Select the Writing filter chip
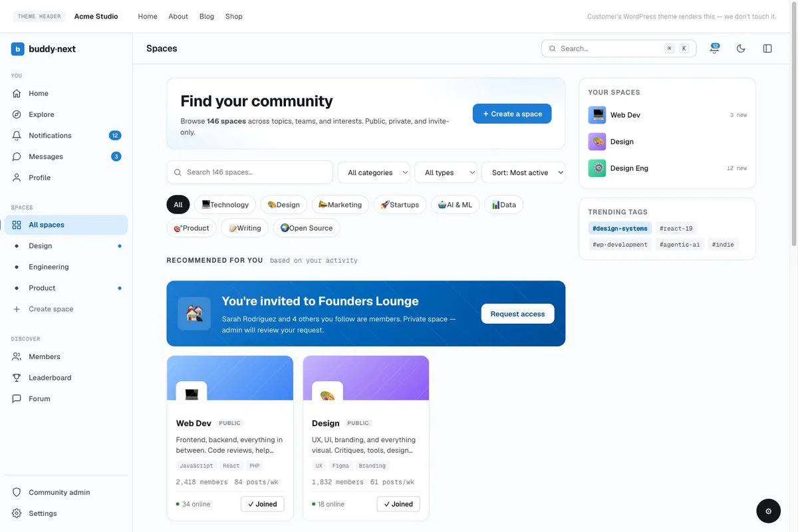Screen dimensions: 798x532 [x=245, y=228]
